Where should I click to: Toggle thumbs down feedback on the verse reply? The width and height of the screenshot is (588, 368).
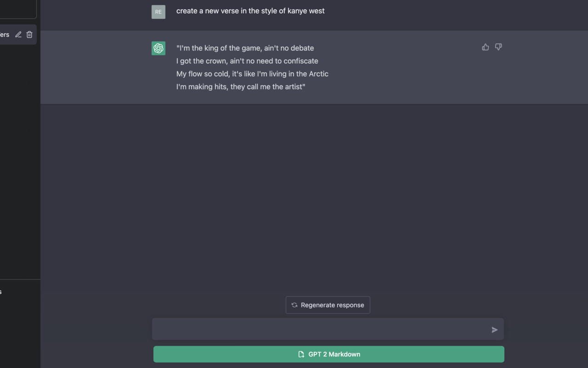click(x=498, y=47)
